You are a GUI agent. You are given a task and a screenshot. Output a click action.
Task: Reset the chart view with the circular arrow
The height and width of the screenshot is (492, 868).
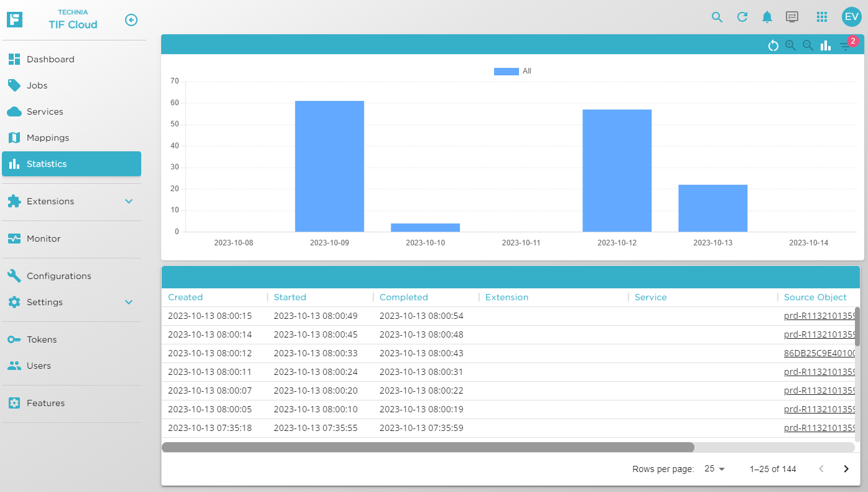point(773,45)
